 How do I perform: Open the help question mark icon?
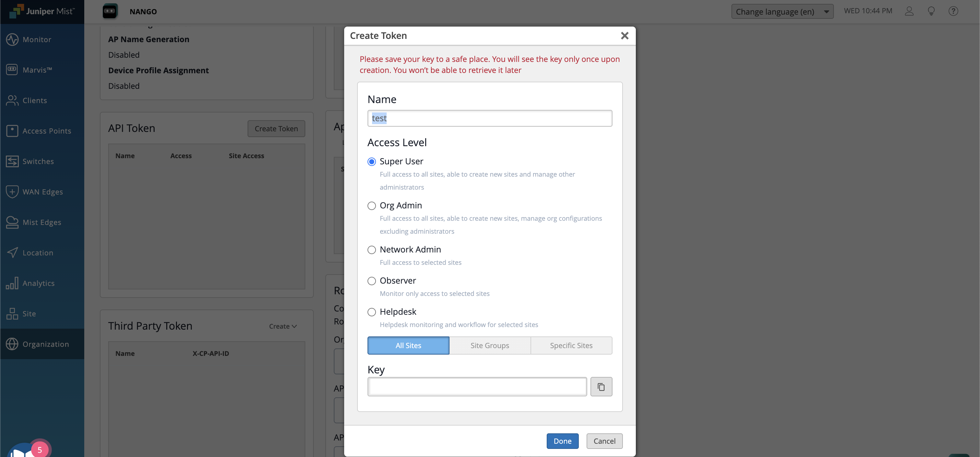(953, 11)
